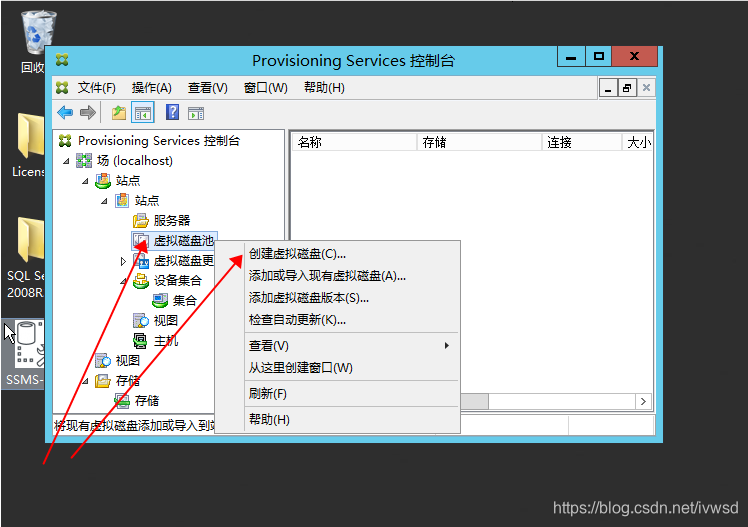Select the 服务器 node in the tree
The width and height of the screenshot is (748, 527).
click(x=171, y=220)
